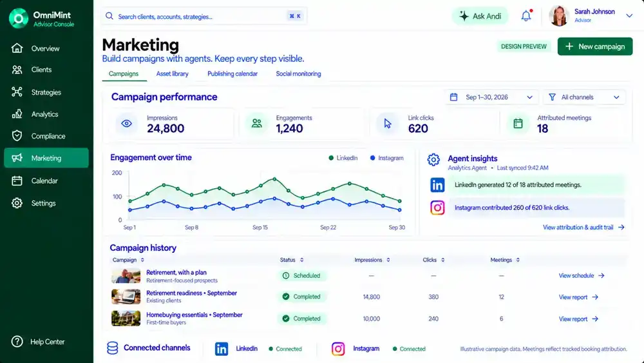The width and height of the screenshot is (644, 363).
Task: Open Overview from the sidebar
Action: [46, 48]
